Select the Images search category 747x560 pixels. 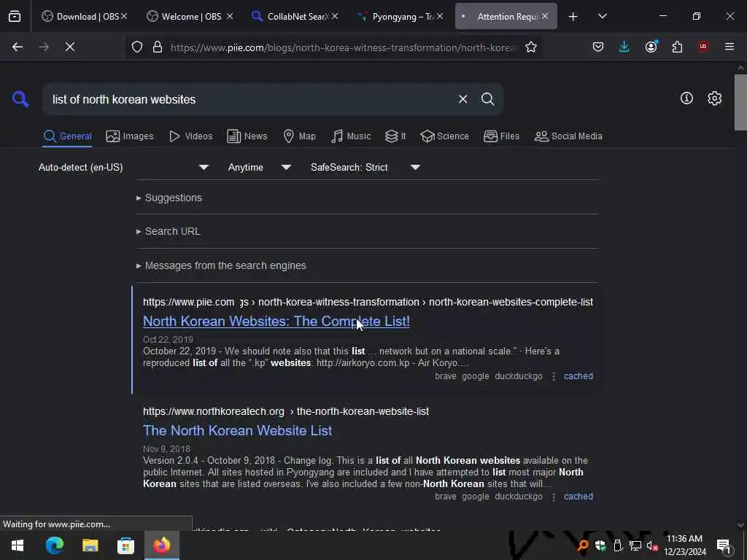(130, 136)
